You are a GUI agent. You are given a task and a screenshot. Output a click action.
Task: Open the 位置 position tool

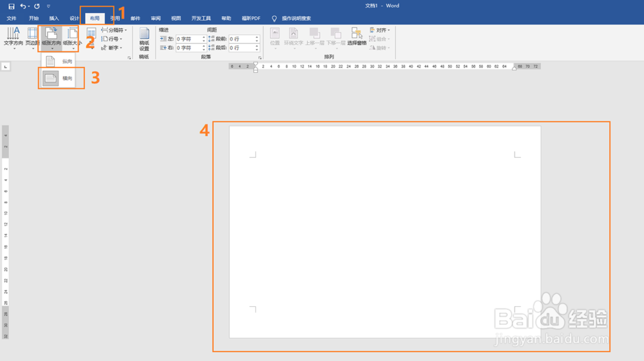coord(275,38)
